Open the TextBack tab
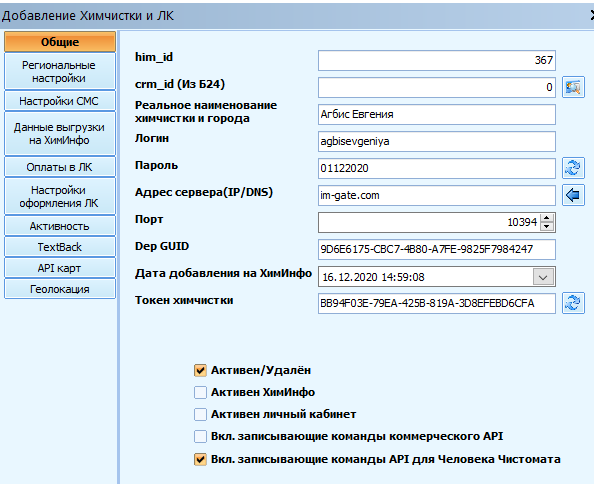This screenshot has width=594, height=484. tap(60, 247)
